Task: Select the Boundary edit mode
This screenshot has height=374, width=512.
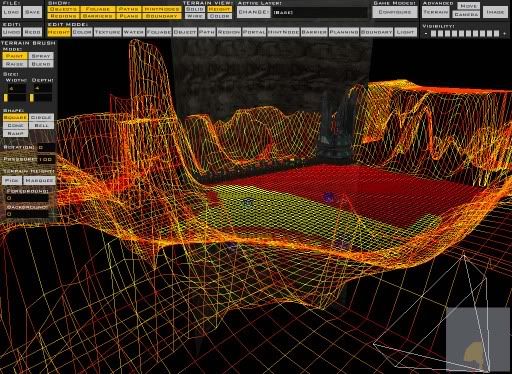Action: 376,32
